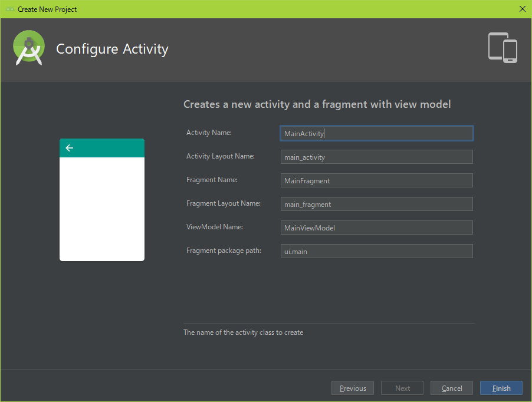Click the Activity Name label
Screen dimensions: 532x402
tap(209, 133)
